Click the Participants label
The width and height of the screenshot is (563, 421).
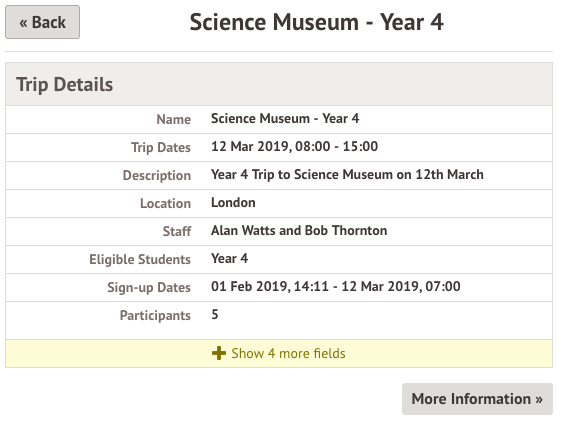point(155,315)
